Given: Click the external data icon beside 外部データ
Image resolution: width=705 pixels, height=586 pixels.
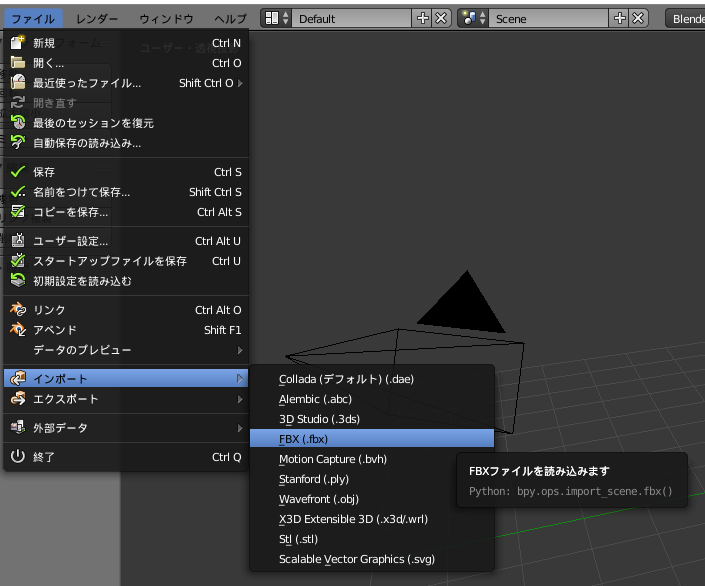Looking at the screenshot, I should tap(18, 428).
